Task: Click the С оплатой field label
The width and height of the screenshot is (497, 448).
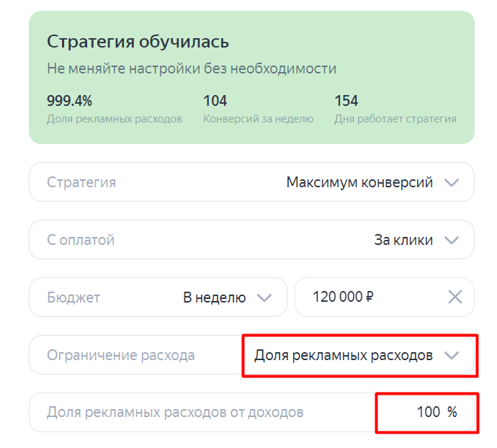Action: [81, 240]
